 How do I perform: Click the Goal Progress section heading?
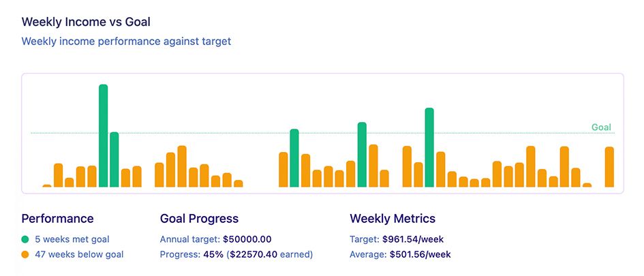(x=199, y=219)
